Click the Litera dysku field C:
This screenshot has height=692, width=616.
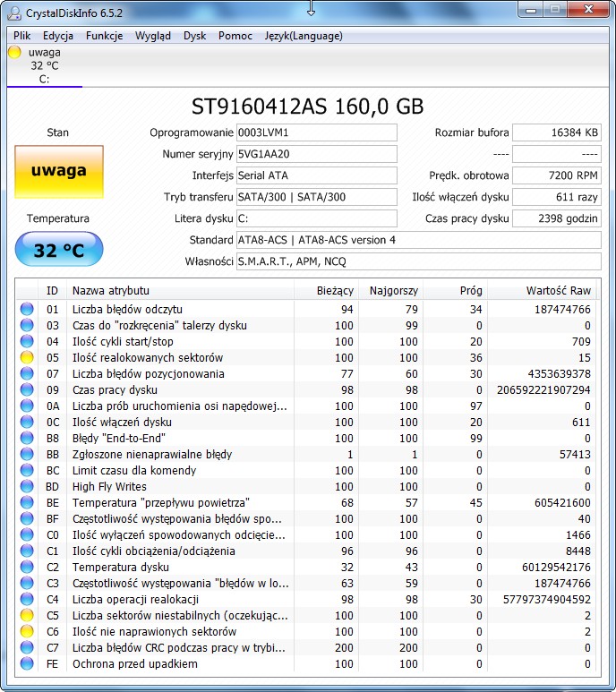tap(317, 218)
